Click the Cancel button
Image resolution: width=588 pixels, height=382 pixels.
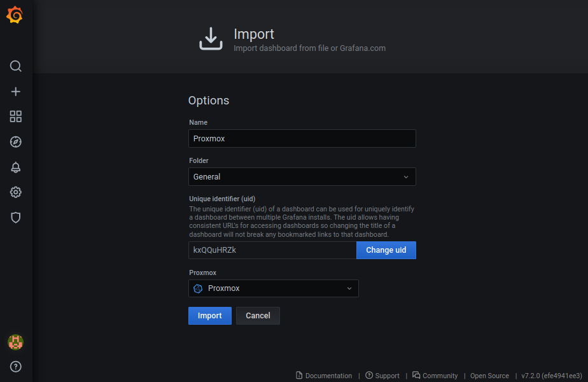tap(258, 316)
